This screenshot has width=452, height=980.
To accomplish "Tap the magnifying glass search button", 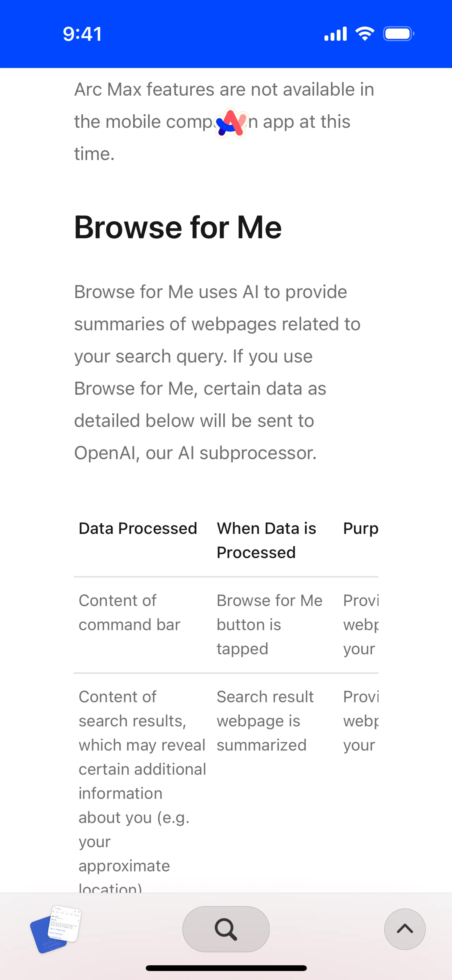I will point(226,929).
